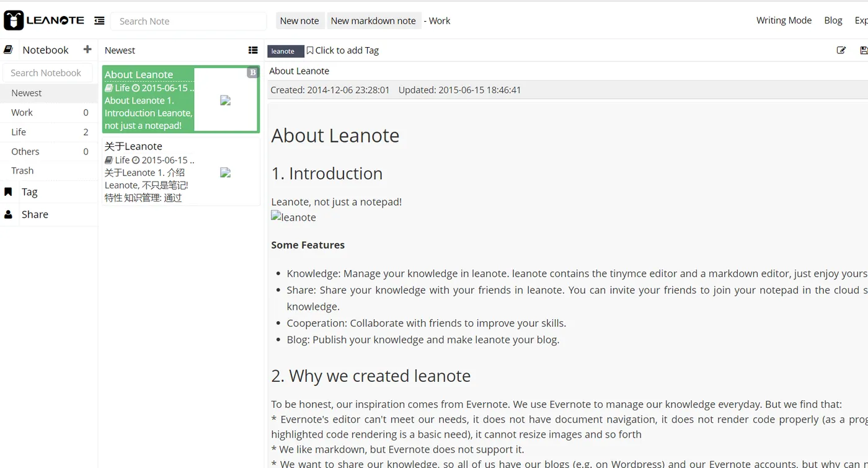Open the Blog menu item

coord(833,20)
